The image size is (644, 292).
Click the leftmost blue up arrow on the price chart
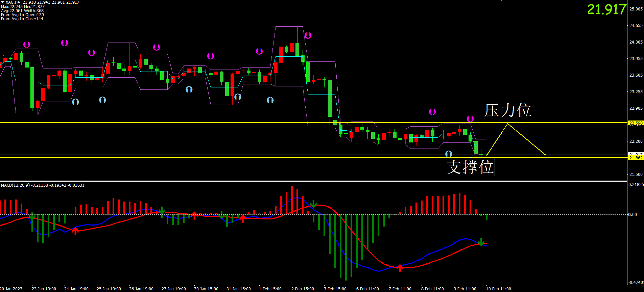[75, 102]
